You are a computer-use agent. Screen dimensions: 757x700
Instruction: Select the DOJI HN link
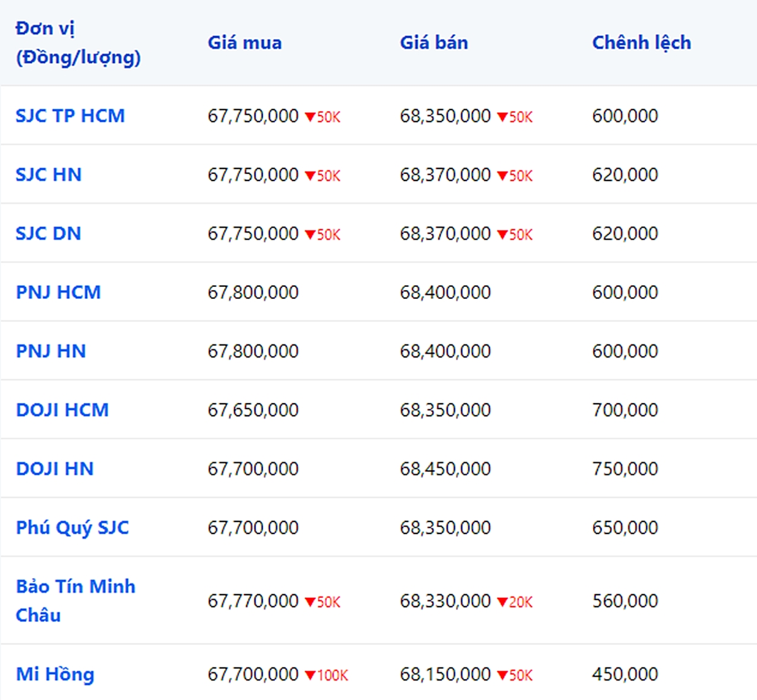click(55, 469)
